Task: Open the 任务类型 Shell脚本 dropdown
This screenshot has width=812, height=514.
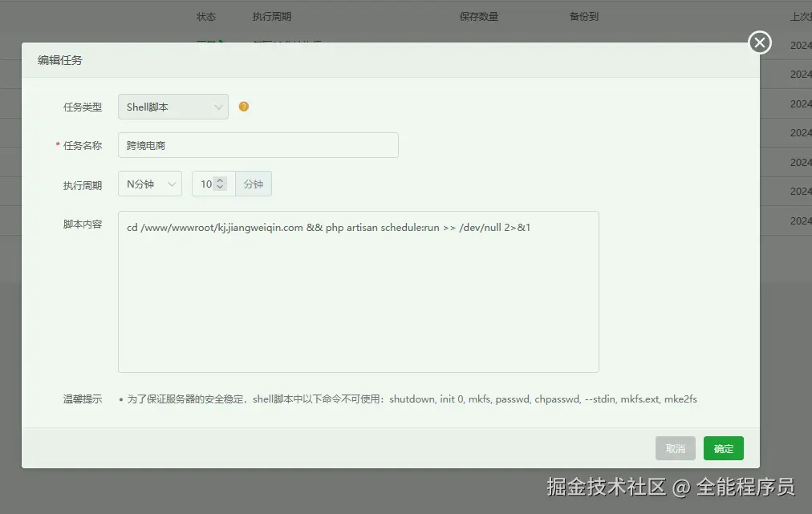Action: click(x=173, y=107)
